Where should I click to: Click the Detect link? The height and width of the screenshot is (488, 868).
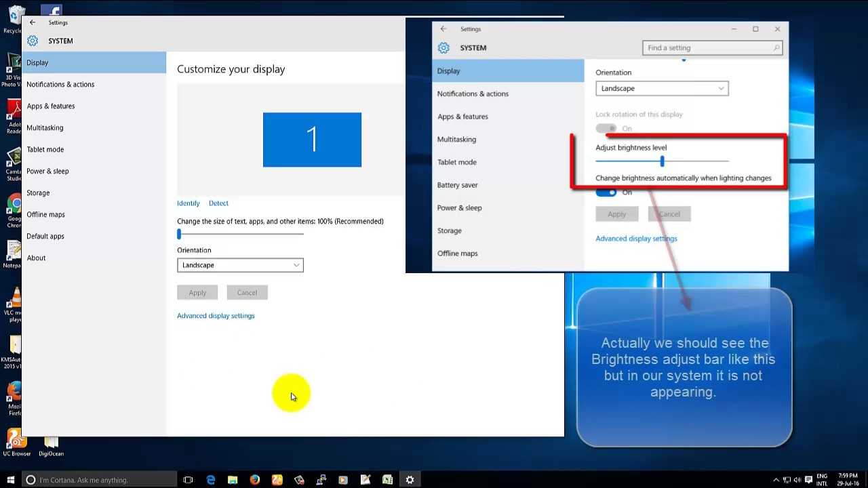218,203
